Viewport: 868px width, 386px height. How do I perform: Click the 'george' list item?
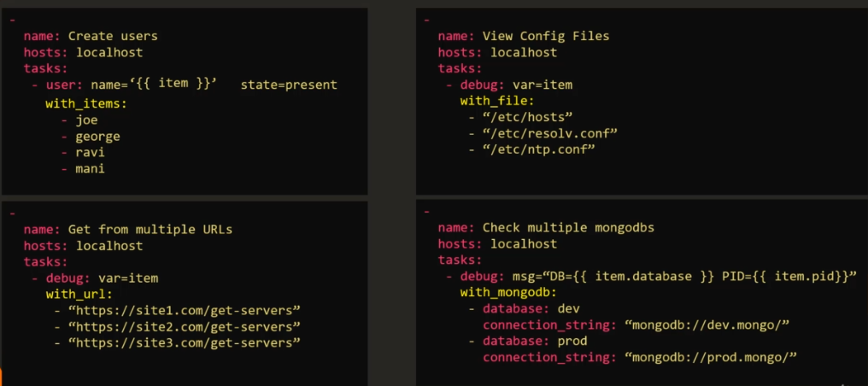tap(97, 136)
